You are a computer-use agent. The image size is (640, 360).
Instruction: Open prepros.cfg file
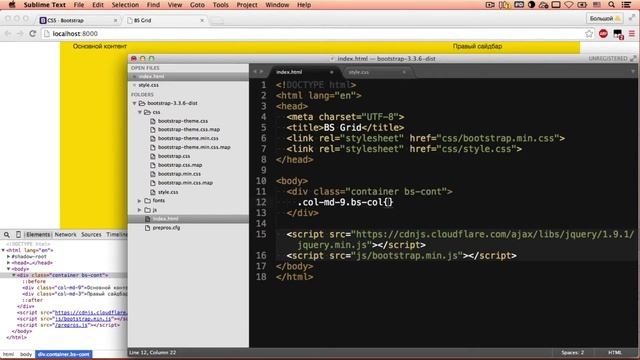(x=166, y=228)
